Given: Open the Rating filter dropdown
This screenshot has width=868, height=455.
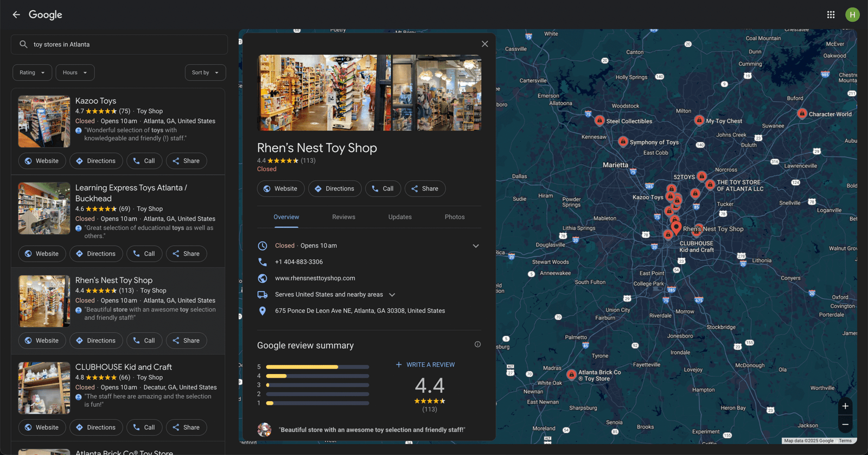Looking at the screenshot, I should click(33, 73).
